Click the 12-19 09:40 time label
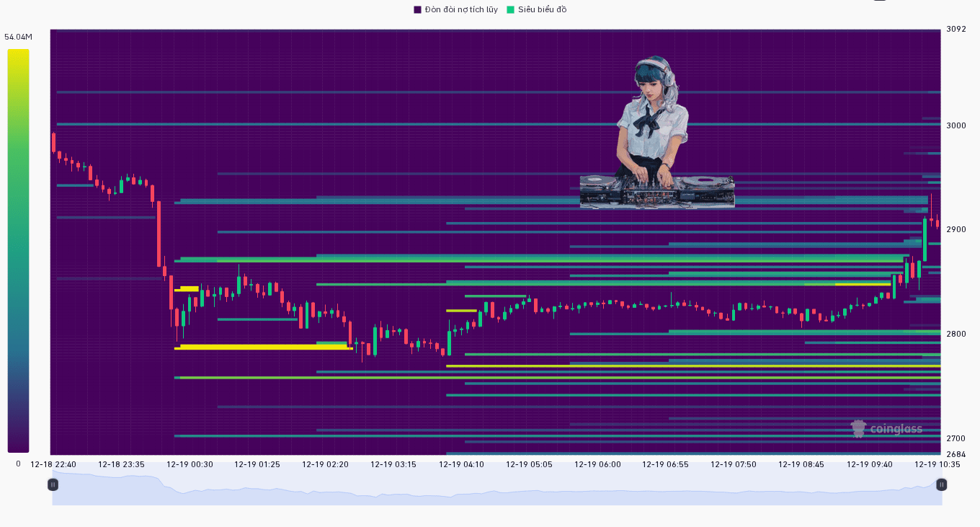Screen dimensions: 980x527 [x=870, y=464]
